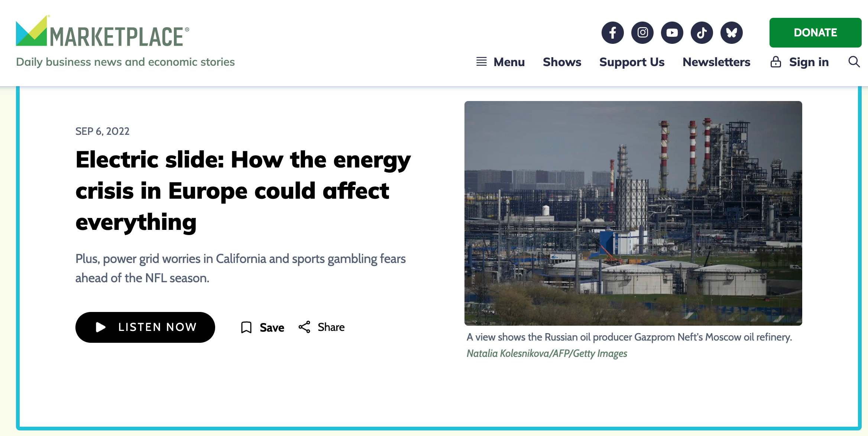Viewport: 868px width, 436px height.
Task: Click the Moscow oil refinery photo
Action: pyautogui.click(x=633, y=213)
